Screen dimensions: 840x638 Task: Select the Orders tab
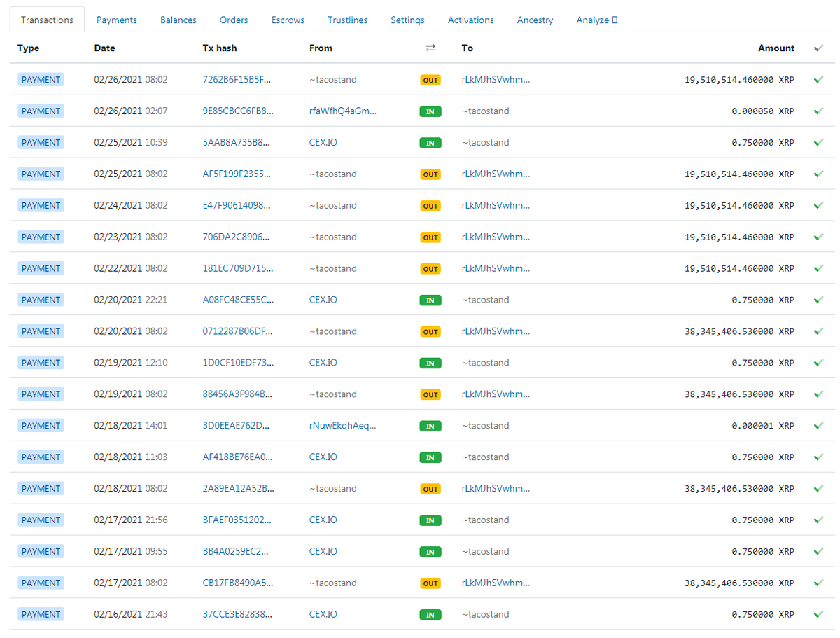point(234,20)
